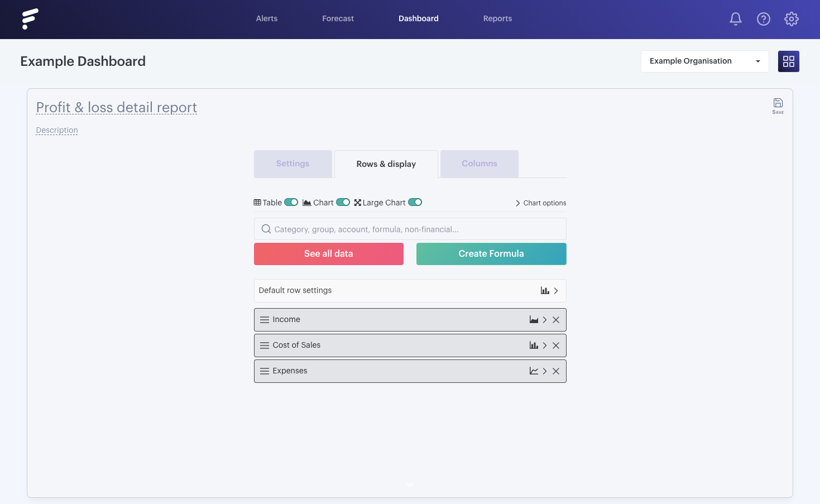Screen dimensions: 820x504
Task: Focus the category search input field
Action: pyautogui.click(x=410, y=229)
